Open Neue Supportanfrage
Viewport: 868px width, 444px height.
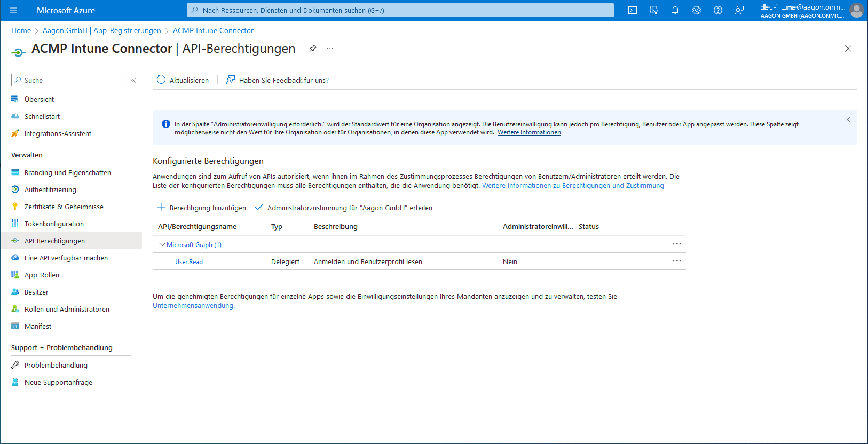click(x=58, y=382)
